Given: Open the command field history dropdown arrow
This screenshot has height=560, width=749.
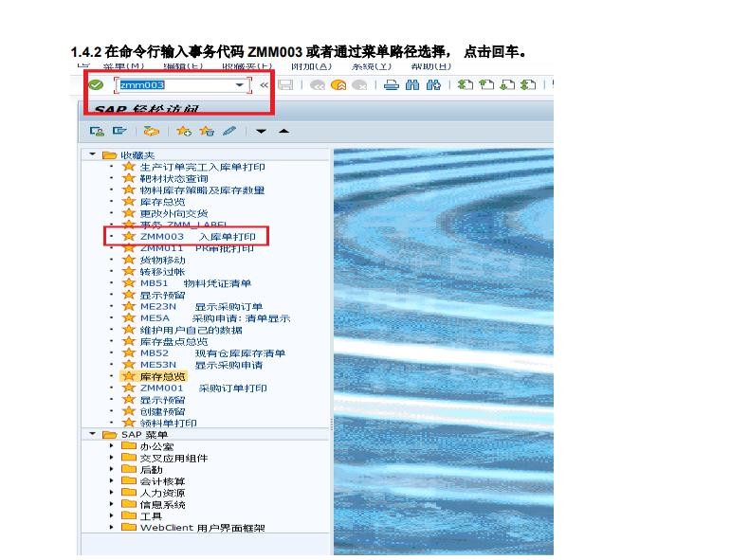Looking at the screenshot, I should [240, 85].
